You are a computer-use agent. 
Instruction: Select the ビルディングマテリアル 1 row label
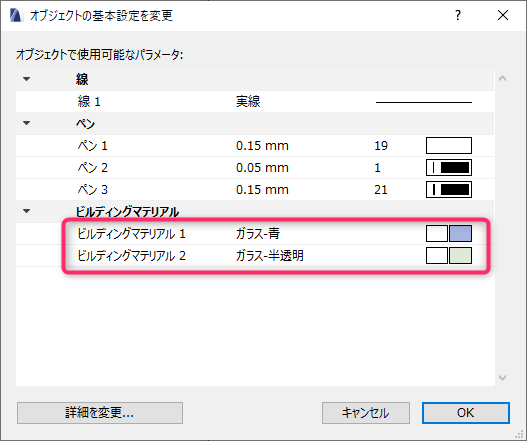pyautogui.click(x=131, y=234)
